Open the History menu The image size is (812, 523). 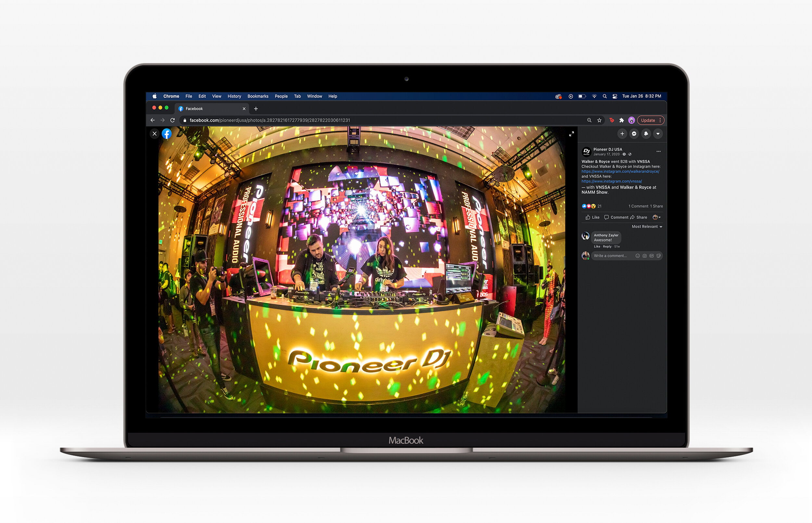pyautogui.click(x=234, y=96)
